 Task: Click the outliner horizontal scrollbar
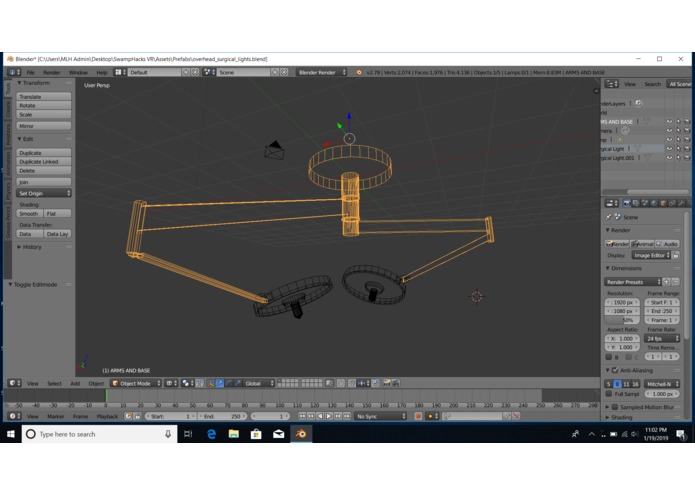[x=658, y=192]
